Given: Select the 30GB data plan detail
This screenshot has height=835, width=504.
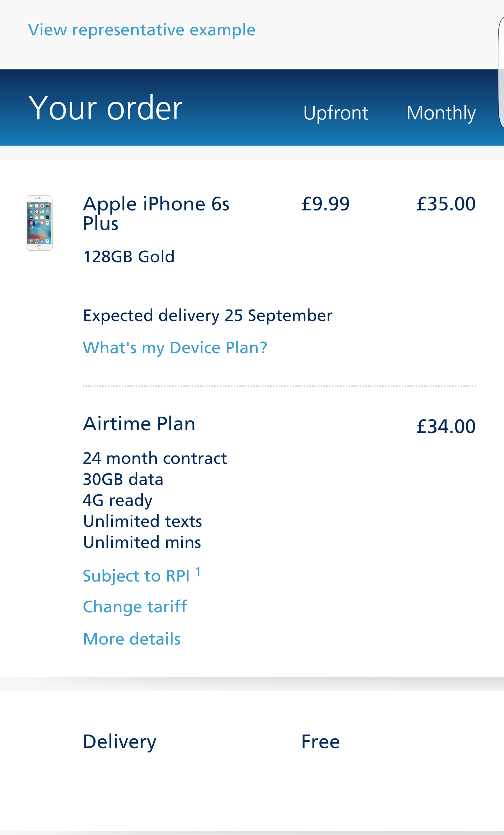Looking at the screenshot, I should point(122,479).
